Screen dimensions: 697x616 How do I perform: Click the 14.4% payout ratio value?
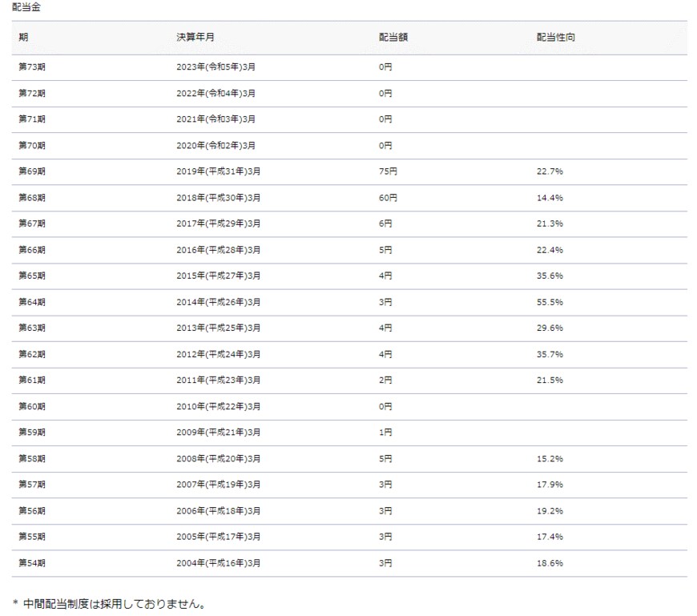[550, 198]
